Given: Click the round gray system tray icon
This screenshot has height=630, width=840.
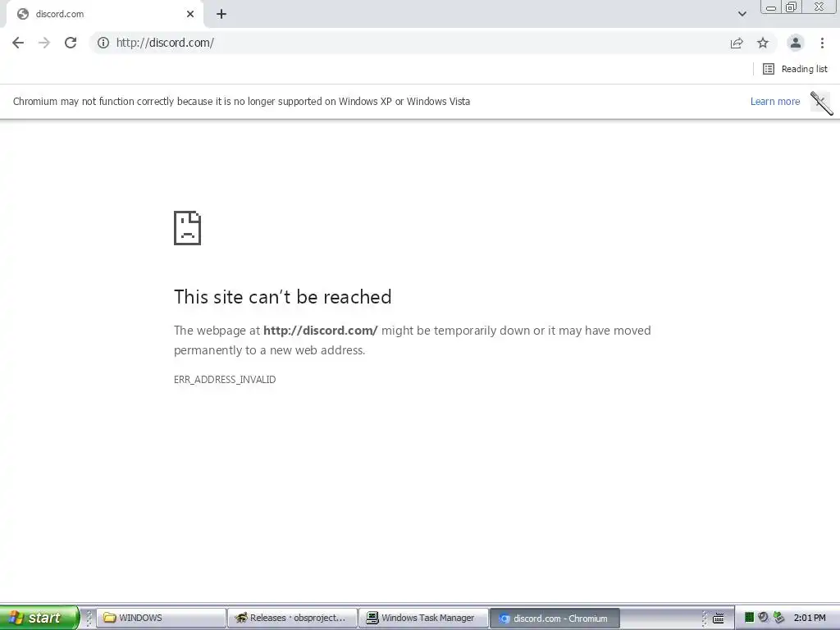Looking at the screenshot, I should point(764,618).
